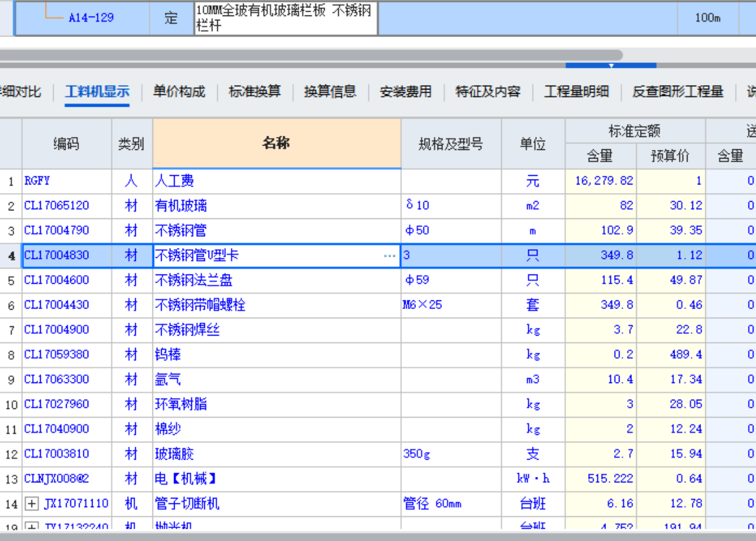This screenshot has height=541, width=756.
Task: Click the 489.4 budget price of 钨棒
Action: point(671,355)
